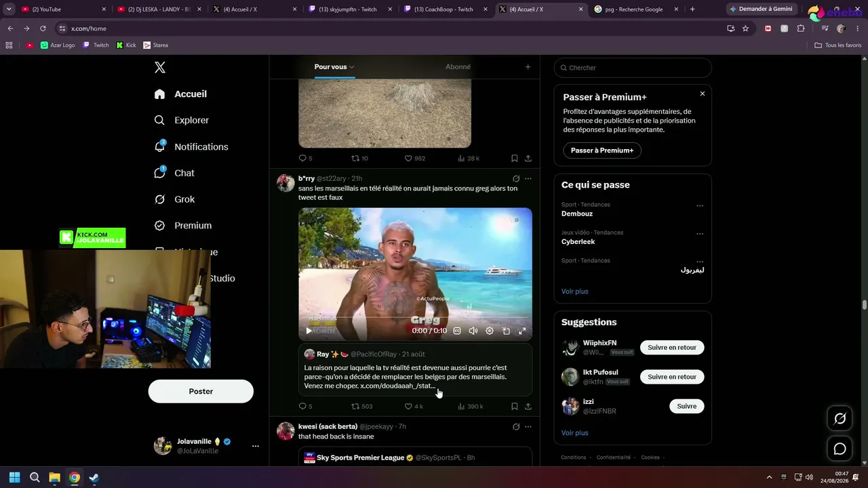This screenshot has width=868, height=488.
Task: Open the Chrome media controls icon
Action: (825, 28)
